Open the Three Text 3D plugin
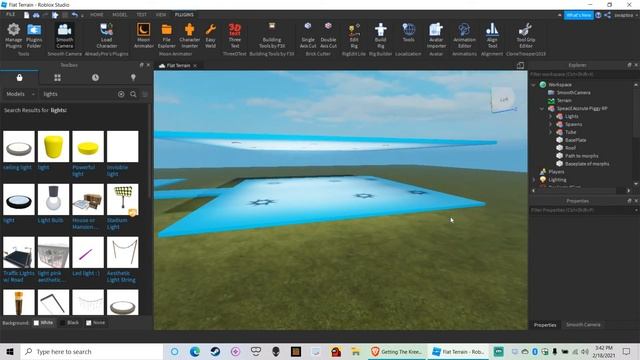The height and width of the screenshot is (360, 640). (x=235, y=36)
